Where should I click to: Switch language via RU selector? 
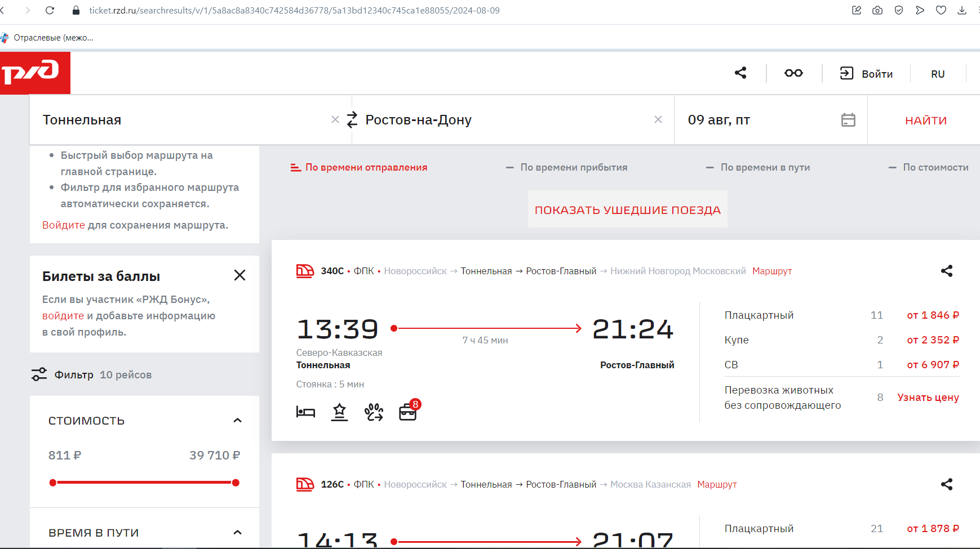click(x=938, y=74)
